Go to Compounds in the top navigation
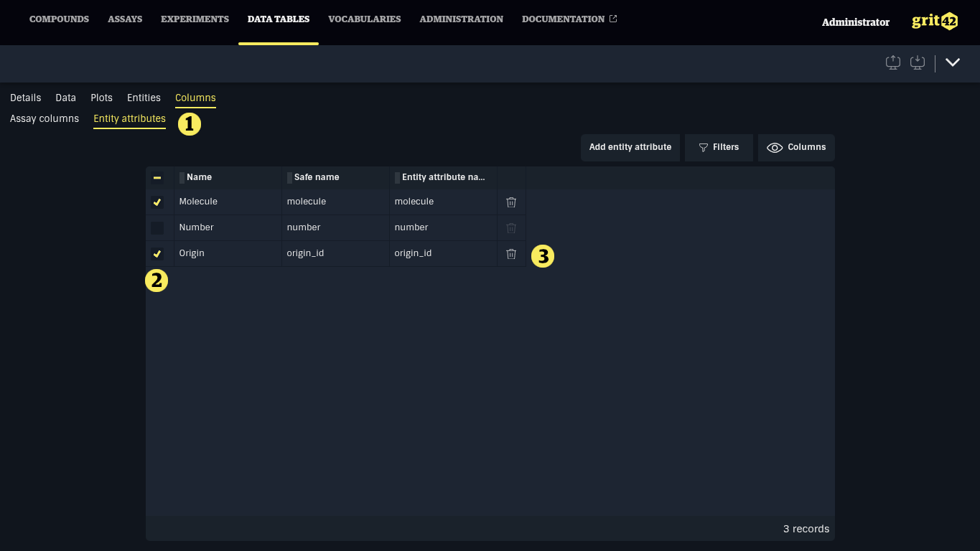Image resolution: width=980 pixels, height=551 pixels. point(59,19)
